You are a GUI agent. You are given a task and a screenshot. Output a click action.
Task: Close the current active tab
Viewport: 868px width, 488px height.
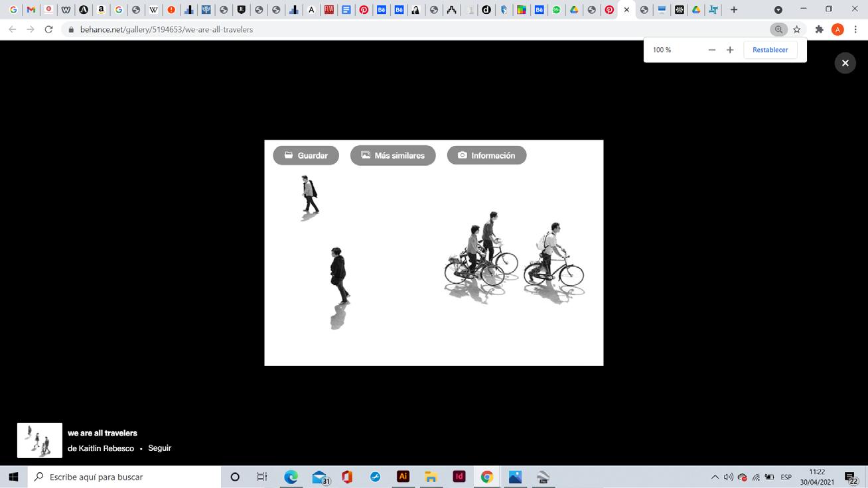coord(626,10)
